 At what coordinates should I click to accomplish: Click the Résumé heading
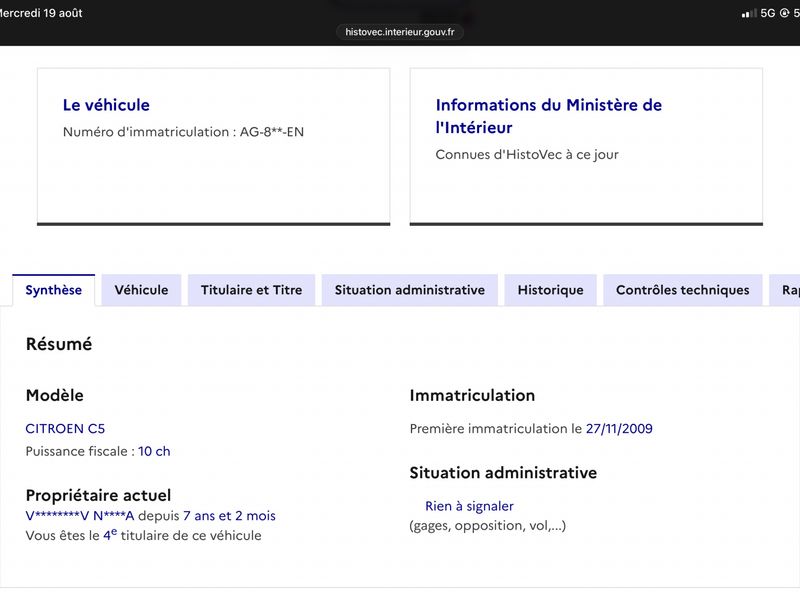coord(59,344)
